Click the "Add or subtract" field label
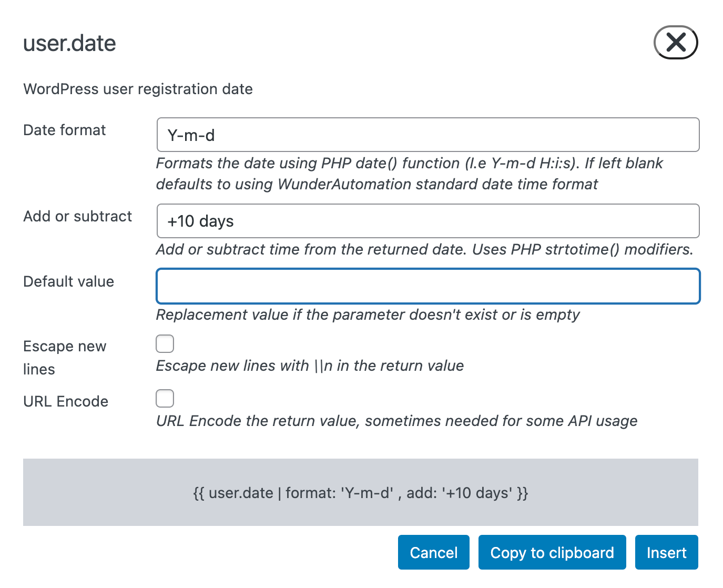This screenshot has height=588, width=723. tap(78, 216)
